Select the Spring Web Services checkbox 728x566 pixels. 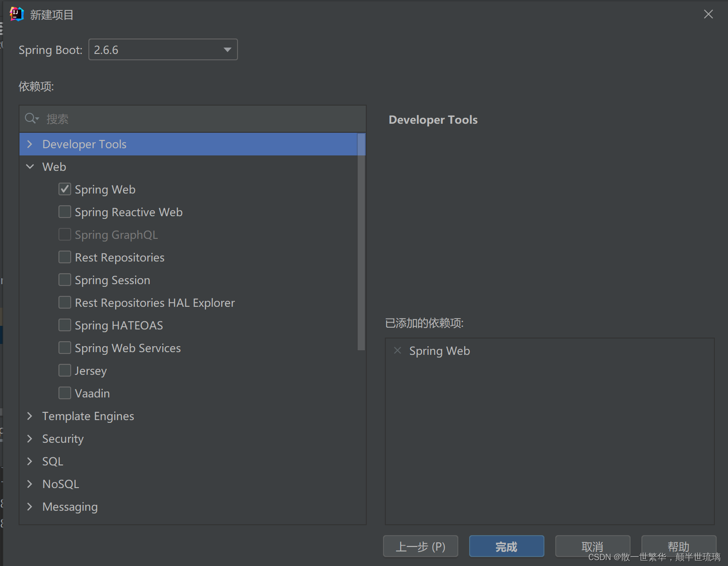(65, 348)
